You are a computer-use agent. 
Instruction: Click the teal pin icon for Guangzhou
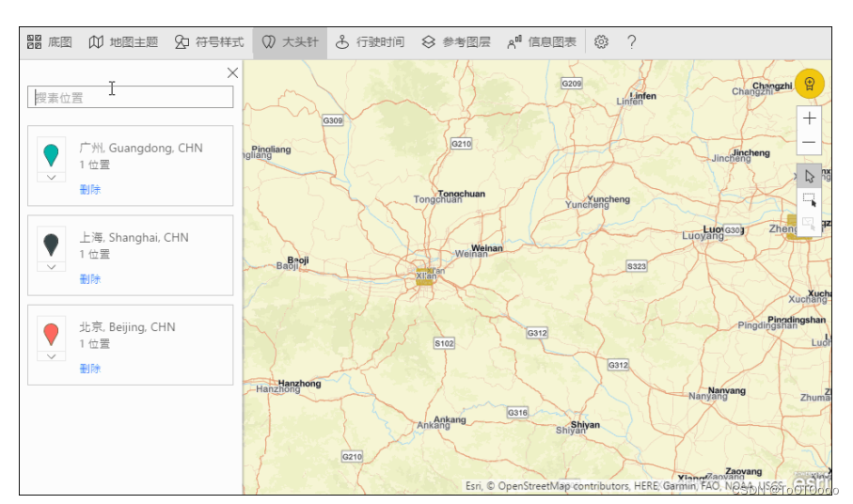(x=51, y=155)
